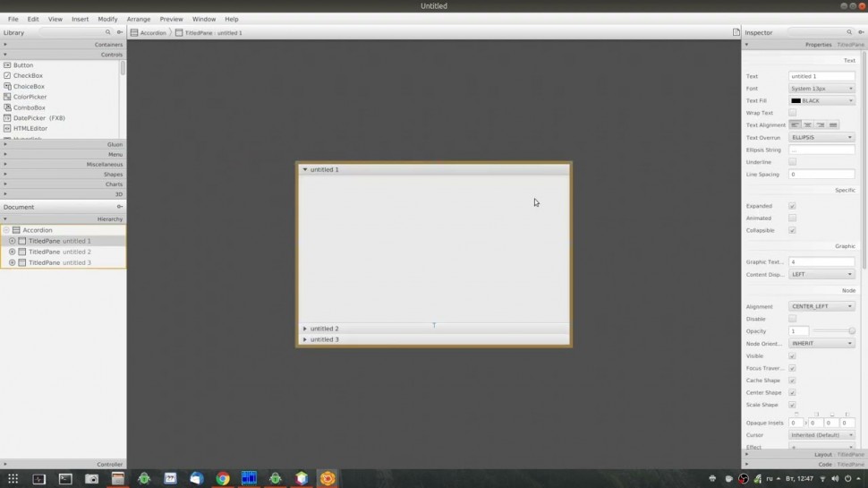This screenshot has width=868, height=488.
Task: Launch Google Chrome from the taskbar
Action: 223,479
